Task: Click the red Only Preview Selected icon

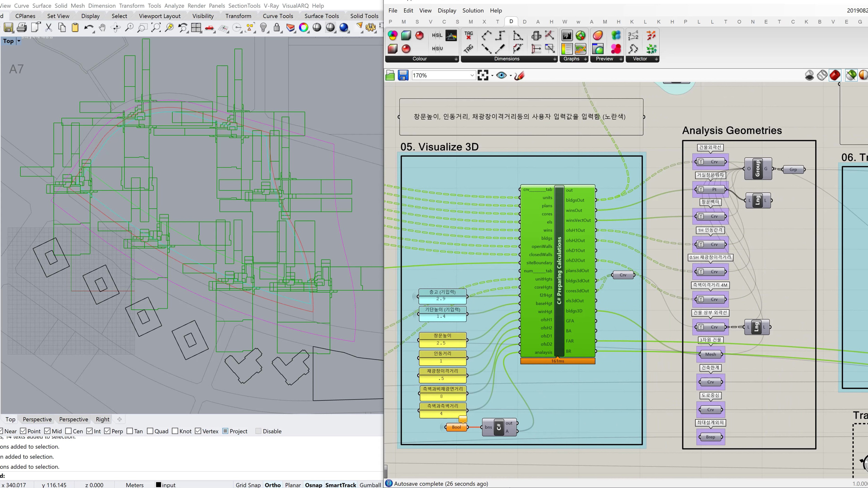Action: [835, 75]
